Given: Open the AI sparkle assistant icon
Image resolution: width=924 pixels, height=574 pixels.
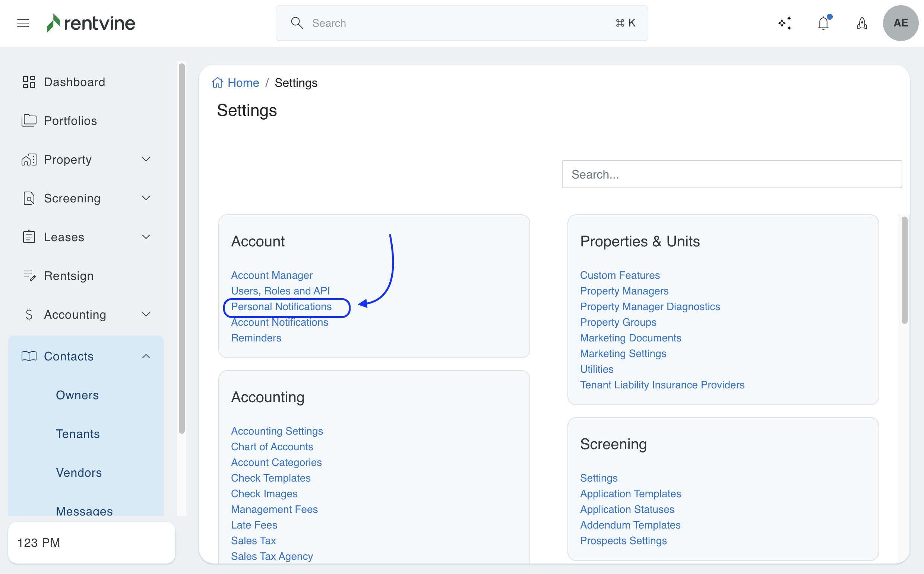Looking at the screenshot, I should point(785,23).
